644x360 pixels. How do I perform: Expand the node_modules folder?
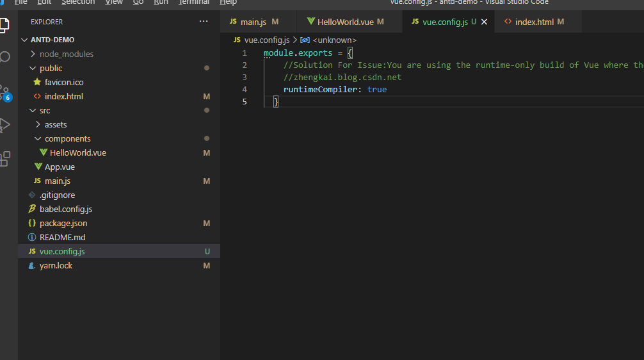pyautogui.click(x=33, y=54)
